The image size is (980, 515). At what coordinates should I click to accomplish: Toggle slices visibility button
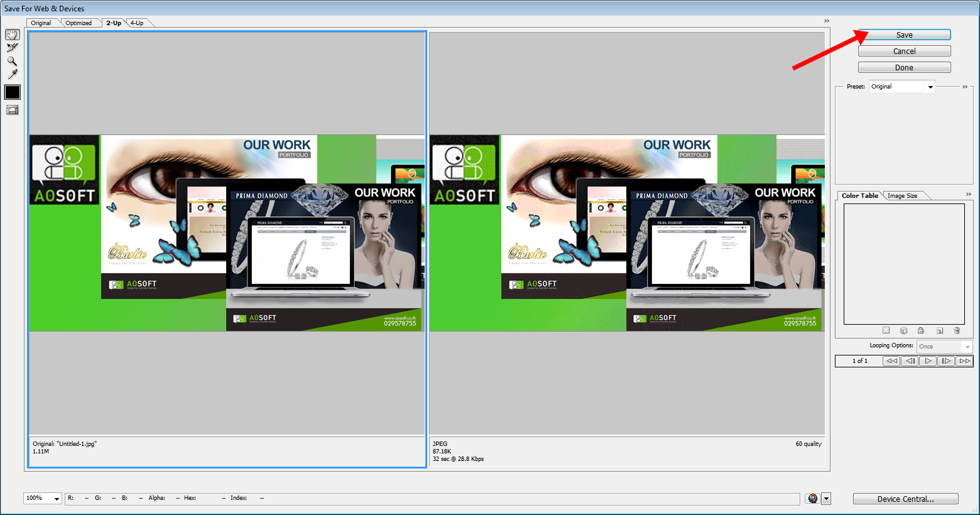pyautogui.click(x=13, y=110)
